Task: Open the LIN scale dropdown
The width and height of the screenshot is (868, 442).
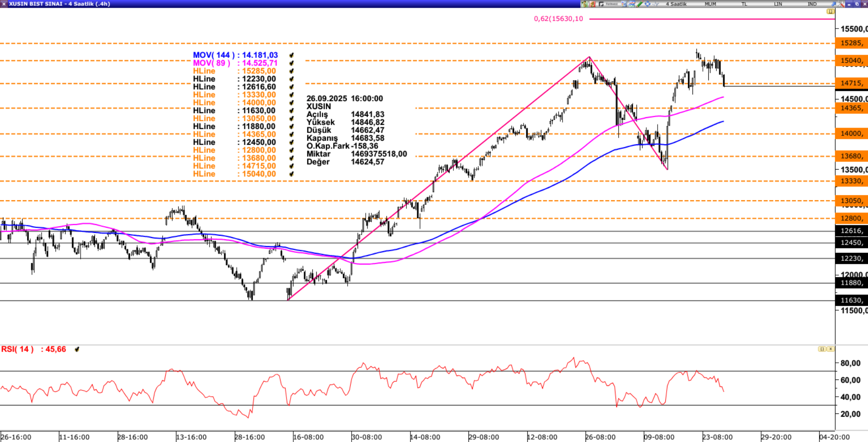Action: coord(778,4)
